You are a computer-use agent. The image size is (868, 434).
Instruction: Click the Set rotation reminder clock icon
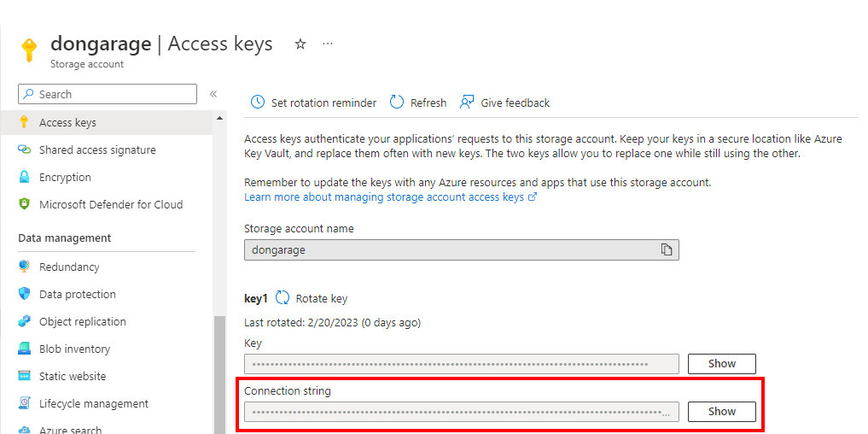(258, 102)
